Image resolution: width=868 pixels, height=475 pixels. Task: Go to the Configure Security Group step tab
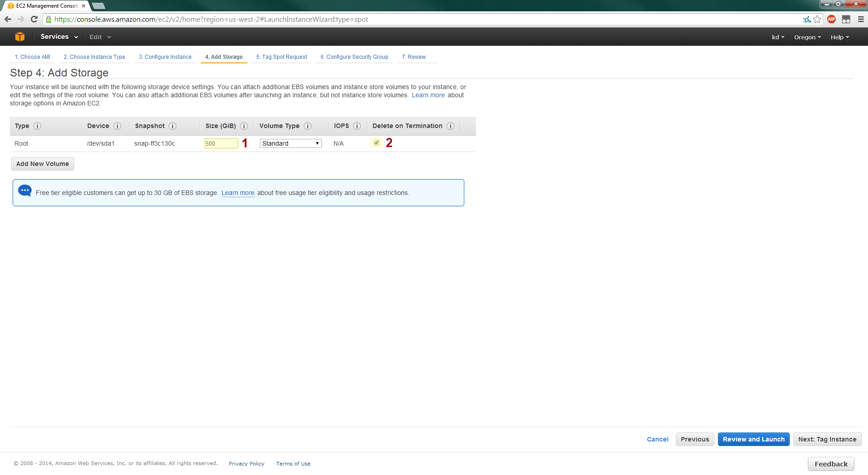pyautogui.click(x=354, y=57)
